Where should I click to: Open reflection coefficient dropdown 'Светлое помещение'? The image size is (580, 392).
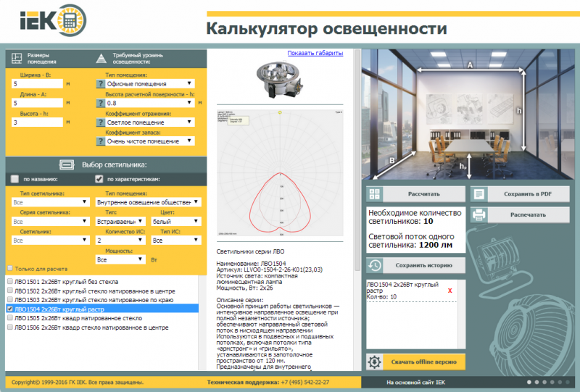click(150, 122)
